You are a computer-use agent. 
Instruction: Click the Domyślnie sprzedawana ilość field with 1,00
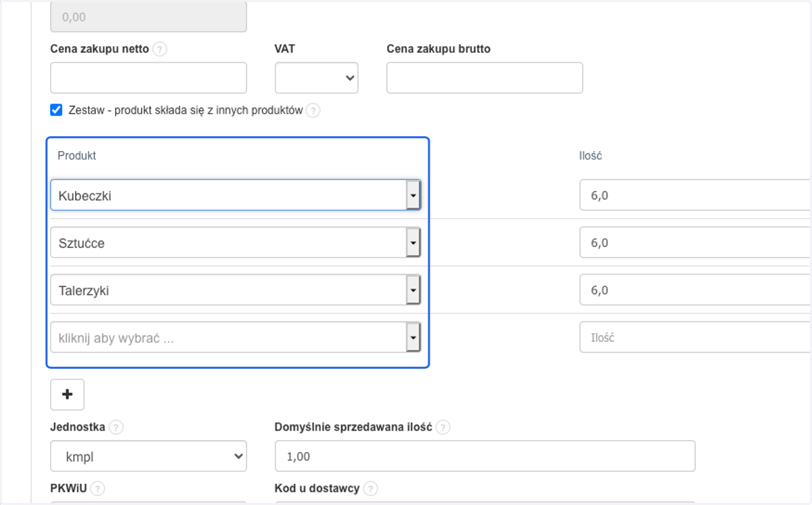(x=484, y=456)
